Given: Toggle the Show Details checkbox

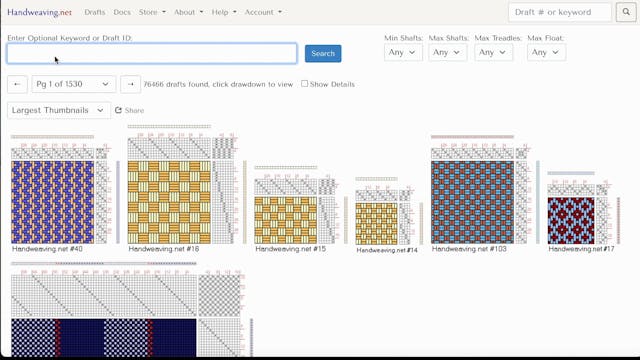Looking at the screenshot, I should pyautogui.click(x=304, y=84).
